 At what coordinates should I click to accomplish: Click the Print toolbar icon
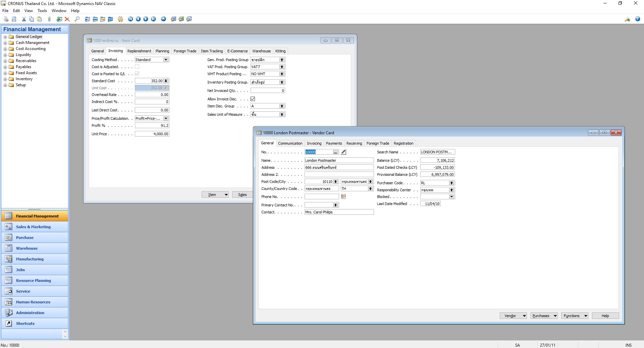point(6,19)
